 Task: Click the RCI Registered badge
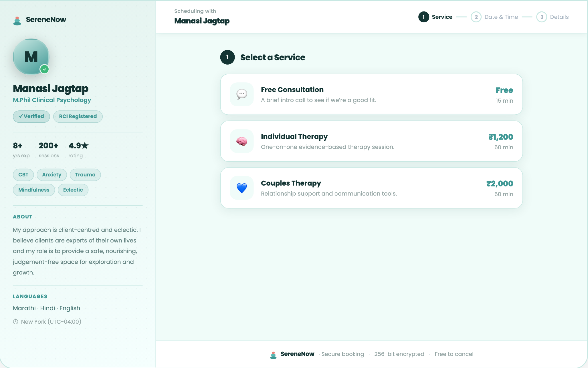[x=78, y=116]
